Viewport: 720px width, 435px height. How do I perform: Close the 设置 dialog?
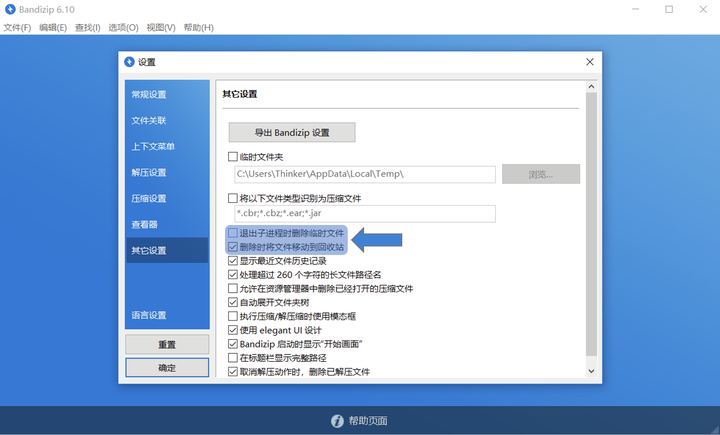(x=590, y=62)
